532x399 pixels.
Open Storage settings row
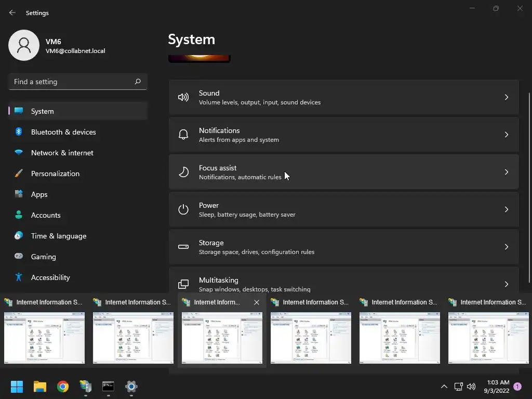(x=344, y=247)
